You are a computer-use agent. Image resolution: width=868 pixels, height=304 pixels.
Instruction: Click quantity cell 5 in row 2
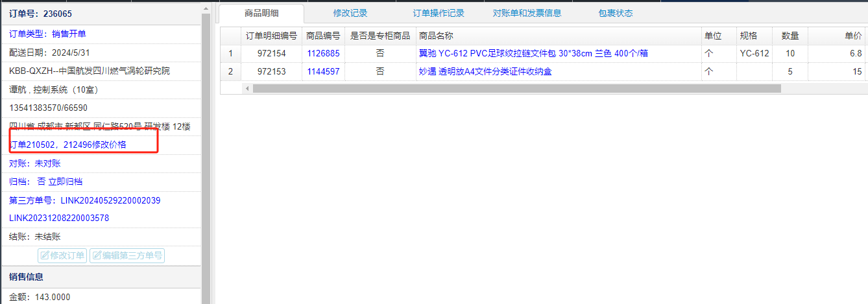point(790,72)
